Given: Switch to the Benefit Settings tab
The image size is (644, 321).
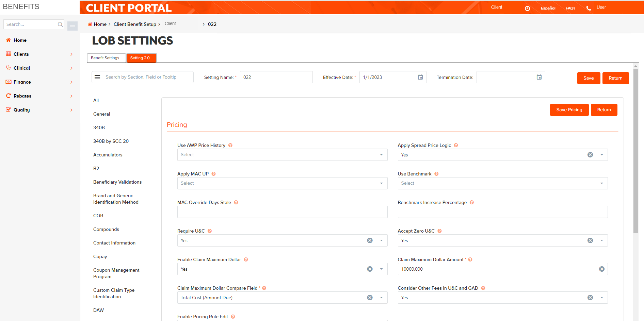Looking at the screenshot, I should [106, 58].
